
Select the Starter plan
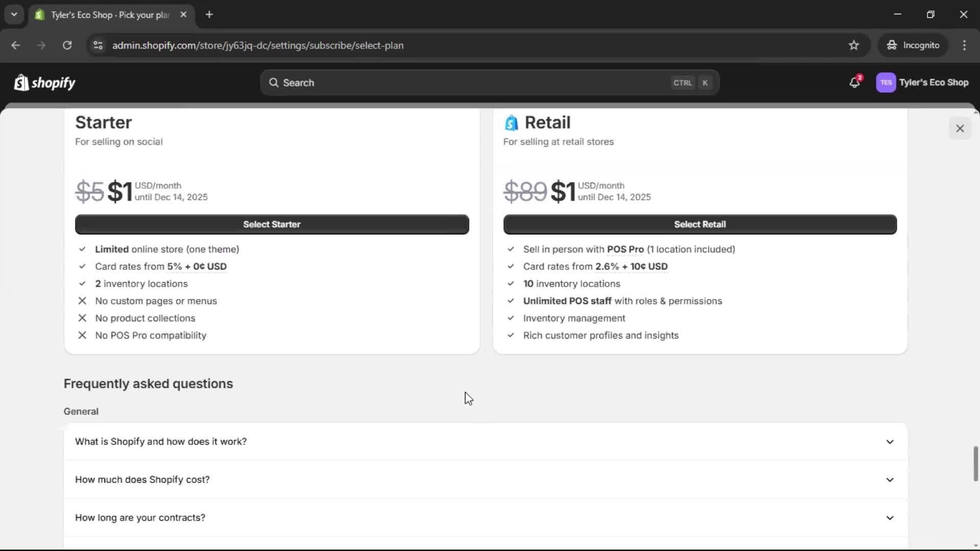click(x=272, y=224)
